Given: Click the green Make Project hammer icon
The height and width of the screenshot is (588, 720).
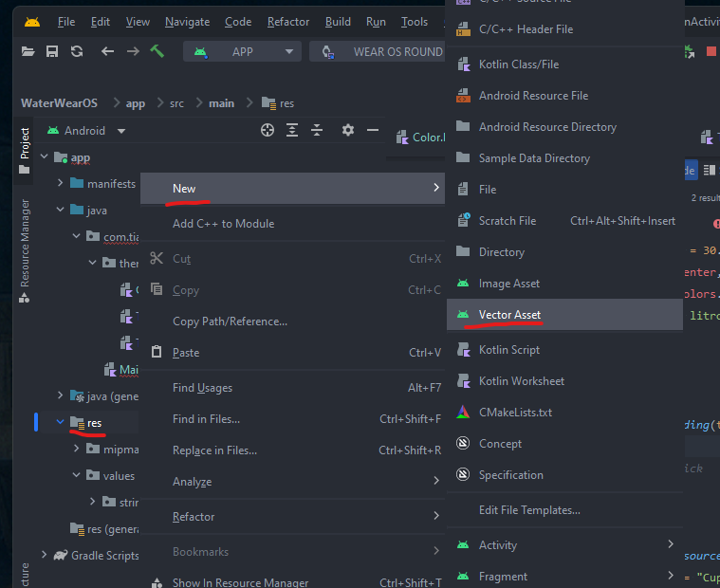Looking at the screenshot, I should coord(157,51).
